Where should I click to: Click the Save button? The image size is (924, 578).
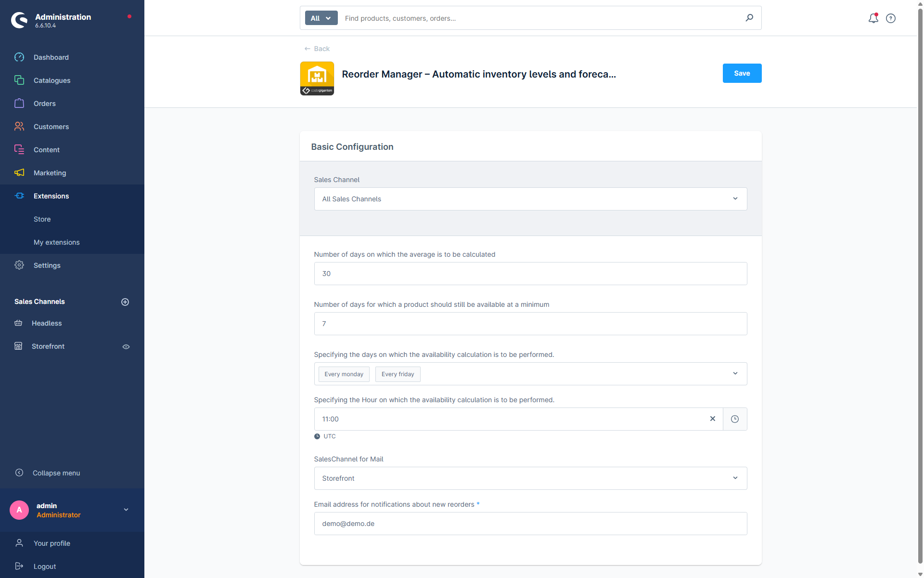(x=742, y=73)
